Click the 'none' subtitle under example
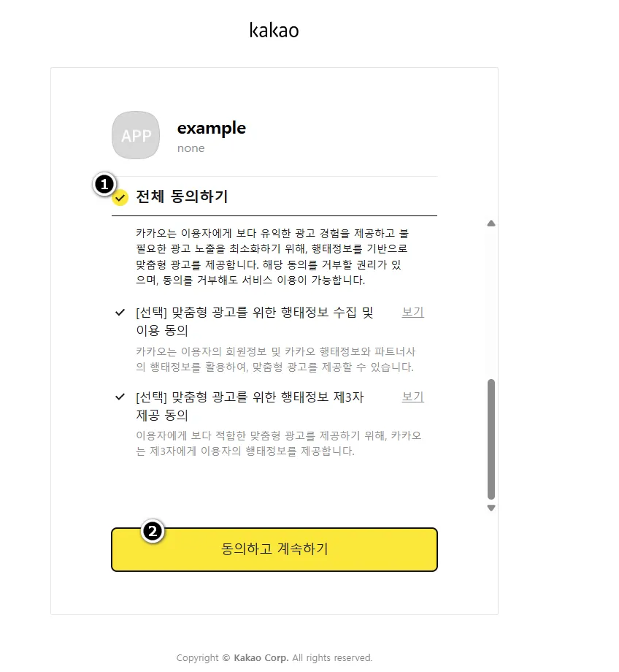Image resolution: width=619 pixels, height=672 pixels. pyautogui.click(x=191, y=148)
